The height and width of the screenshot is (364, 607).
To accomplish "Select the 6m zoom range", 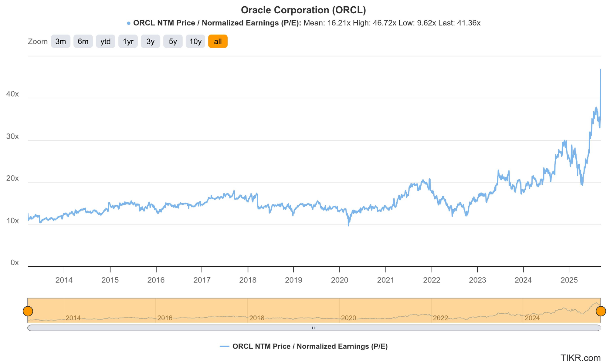I will click(x=83, y=42).
